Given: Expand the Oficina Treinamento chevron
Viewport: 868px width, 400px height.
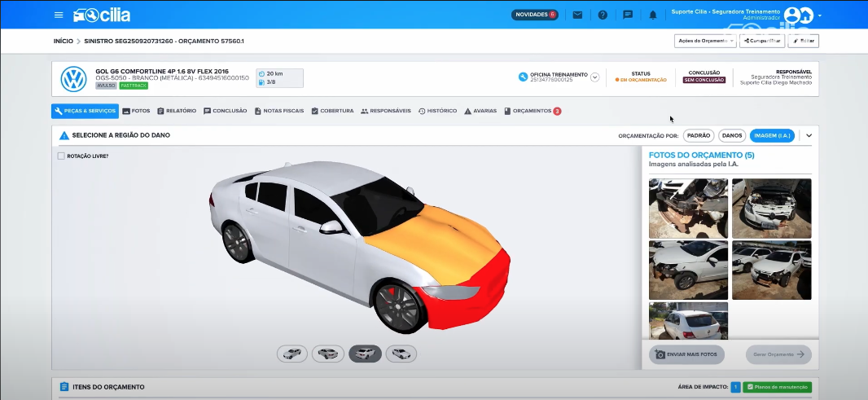Looking at the screenshot, I should click(594, 77).
